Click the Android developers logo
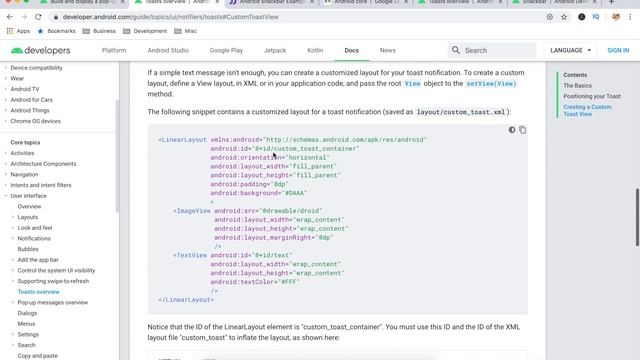 (41, 50)
